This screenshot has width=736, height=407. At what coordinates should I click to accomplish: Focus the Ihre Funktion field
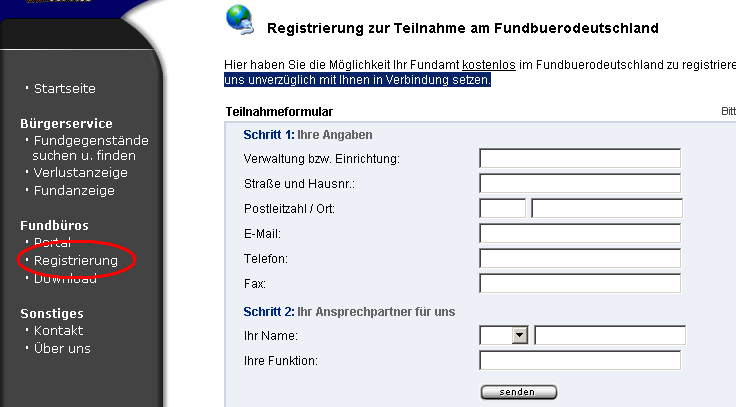pyautogui.click(x=580, y=360)
